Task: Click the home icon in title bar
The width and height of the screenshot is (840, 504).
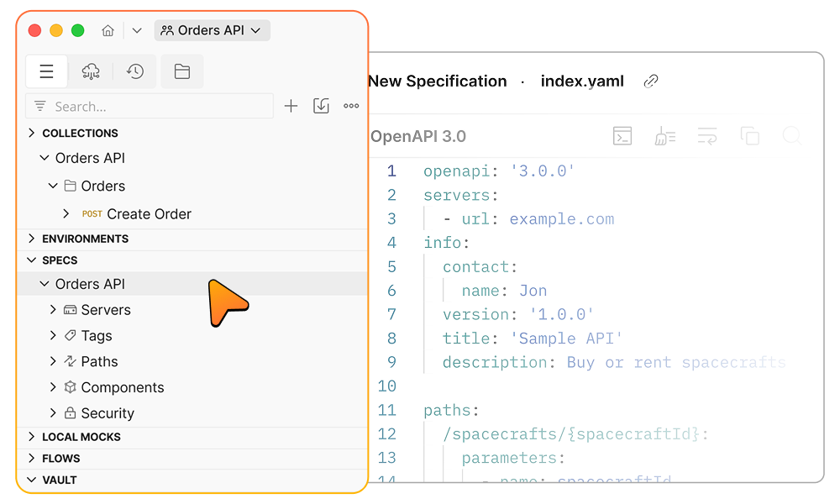Action: [x=108, y=30]
